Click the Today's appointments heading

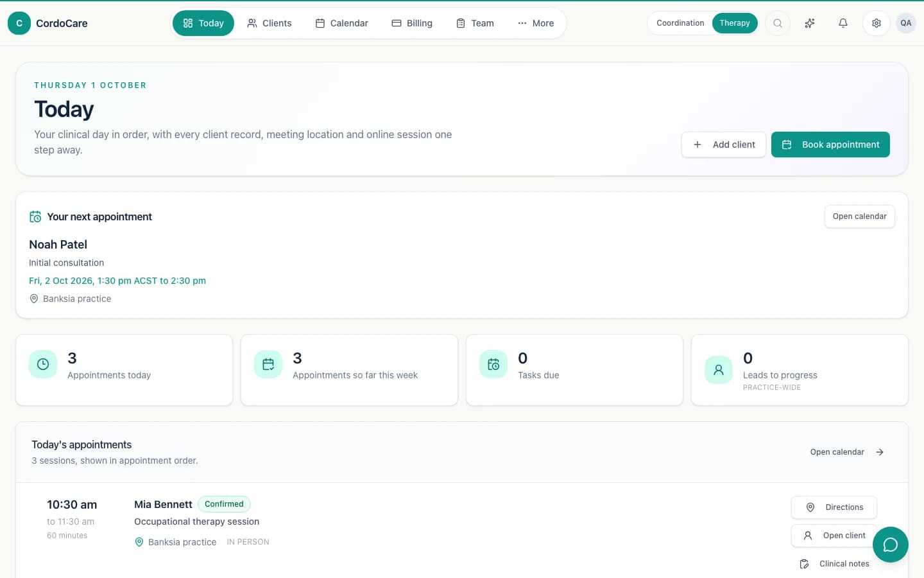[81, 444]
